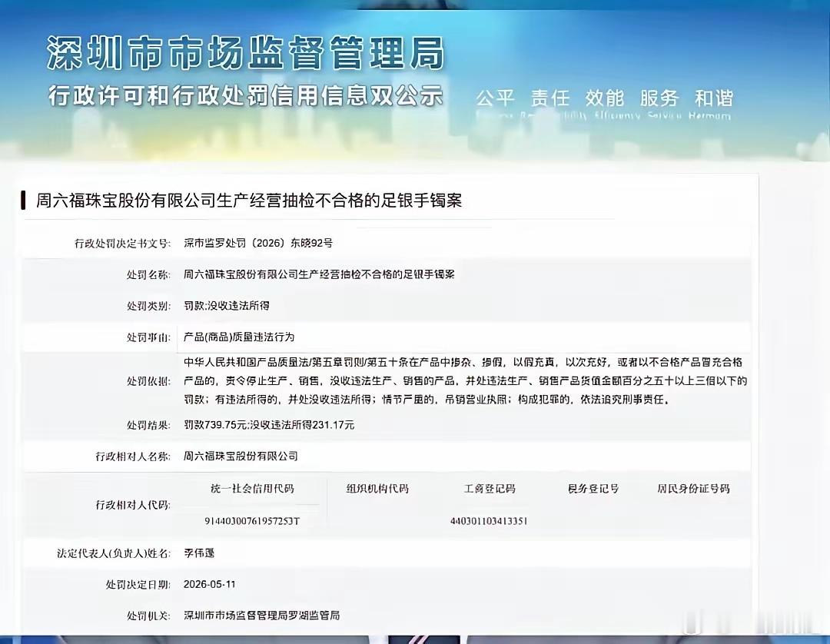Click the 处罚结果 label
This screenshot has height=644, width=830.
tap(148, 425)
